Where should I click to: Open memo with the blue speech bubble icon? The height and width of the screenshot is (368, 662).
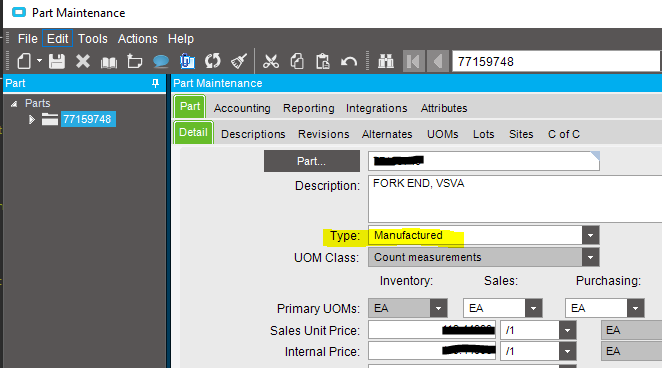160,62
